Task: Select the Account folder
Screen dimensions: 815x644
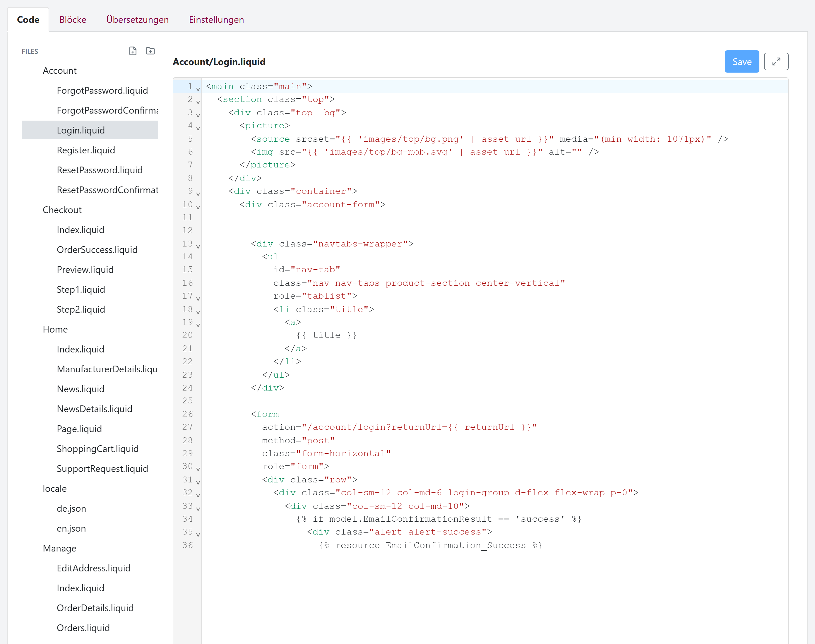Action: (x=59, y=71)
